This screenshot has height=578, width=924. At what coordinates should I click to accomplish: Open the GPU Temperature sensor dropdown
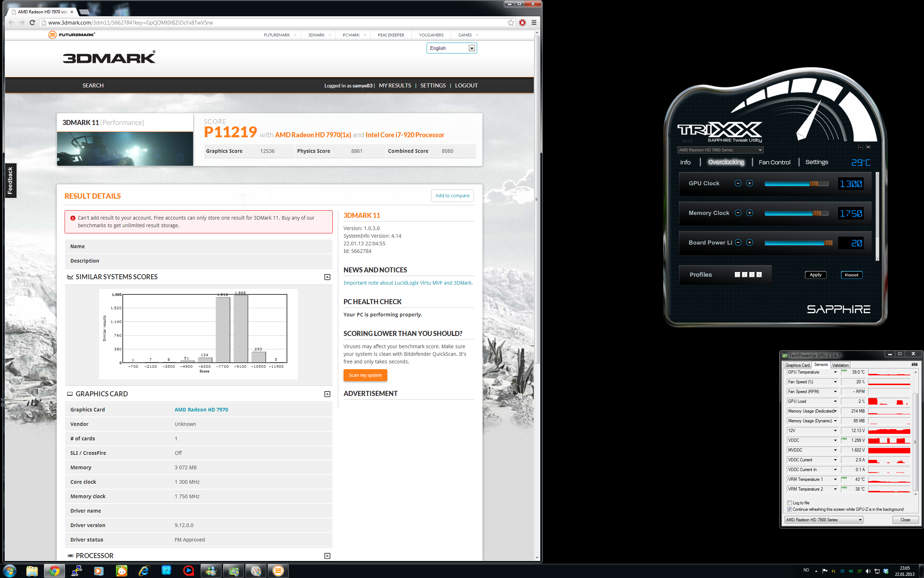[x=835, y=372]
